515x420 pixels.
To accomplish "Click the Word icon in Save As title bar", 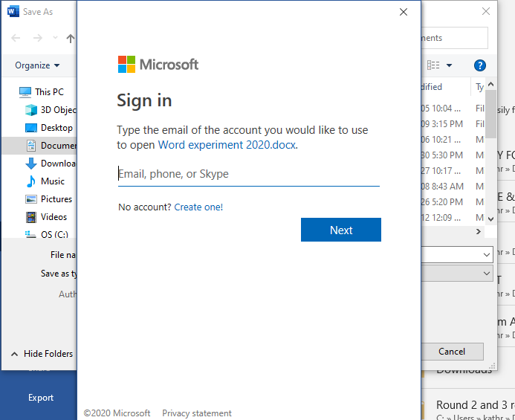I will click(13, 11).
